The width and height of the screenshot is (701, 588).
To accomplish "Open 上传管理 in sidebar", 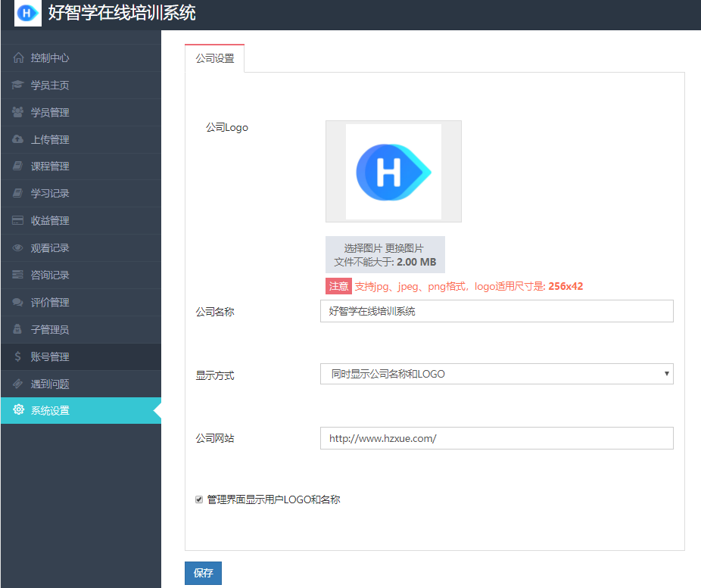I will (81, 139).
